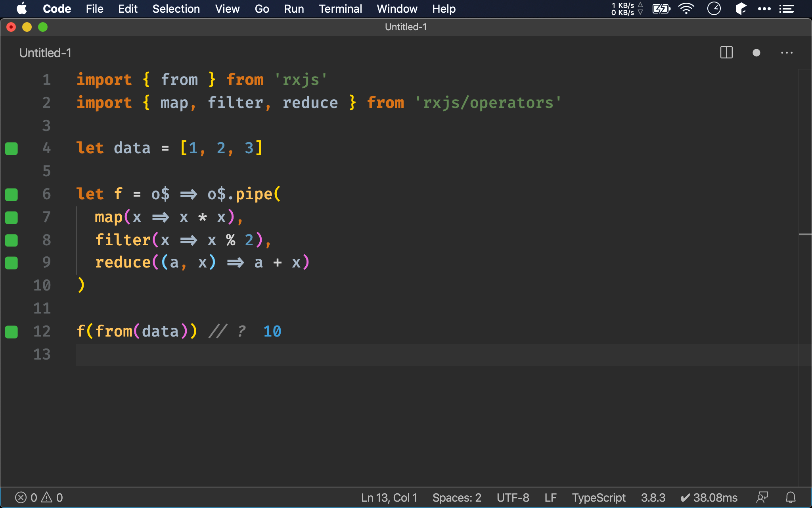This screenshot has height=508, width=812.
Task: Click the word pipe on line 6
Action: pyautogui.click(x=254, y=194)
